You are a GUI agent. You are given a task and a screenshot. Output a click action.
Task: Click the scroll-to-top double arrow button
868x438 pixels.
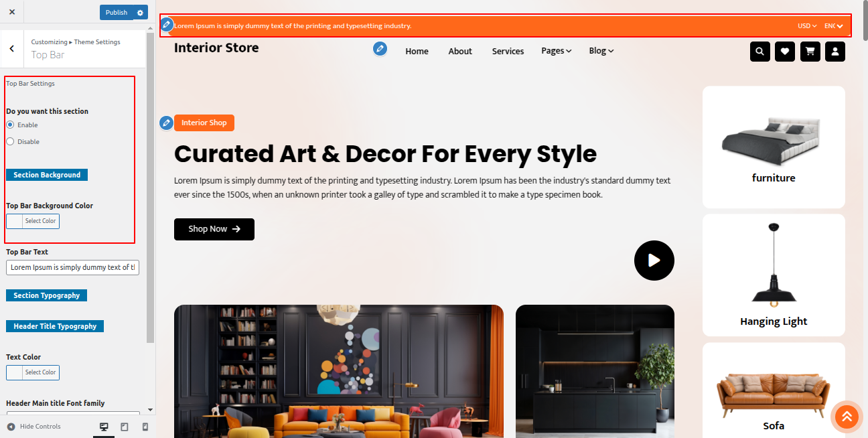pos(847,417)
